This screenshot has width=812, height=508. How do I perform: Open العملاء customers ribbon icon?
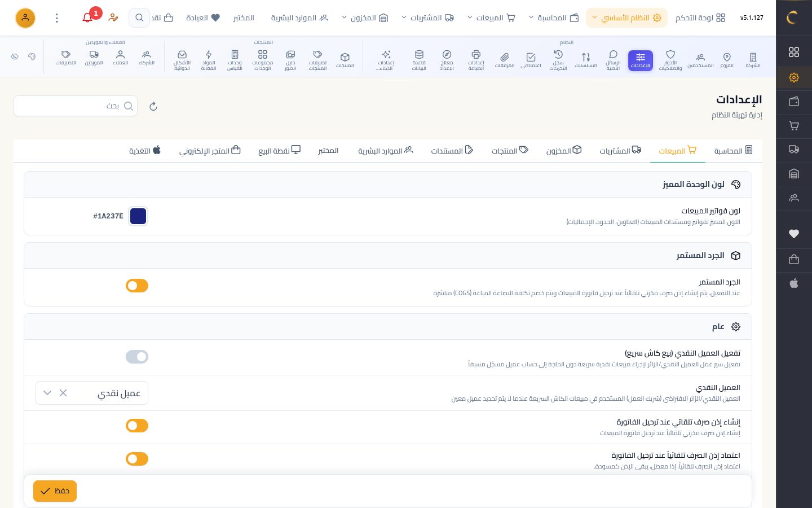point(120,58)
